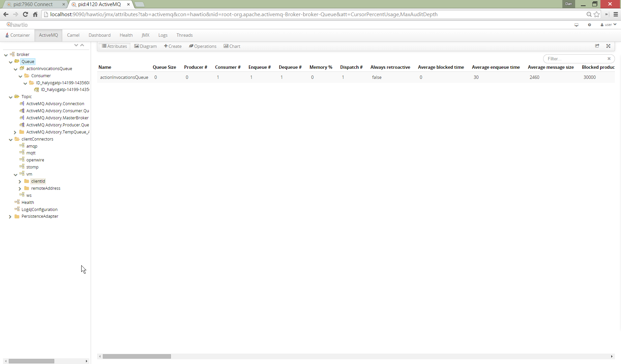The height and width of the screenshot is (364, 621).
Task: Collapse the Queue folder
Action: [11, 62]
